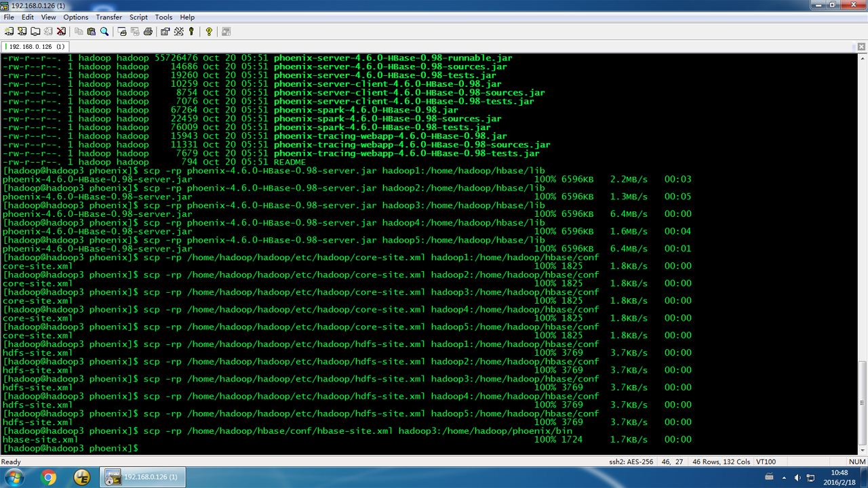This screenshot has height=488, width=868.
Task: Click the last grayed toolbar icon
Action: tap(226, 31)
